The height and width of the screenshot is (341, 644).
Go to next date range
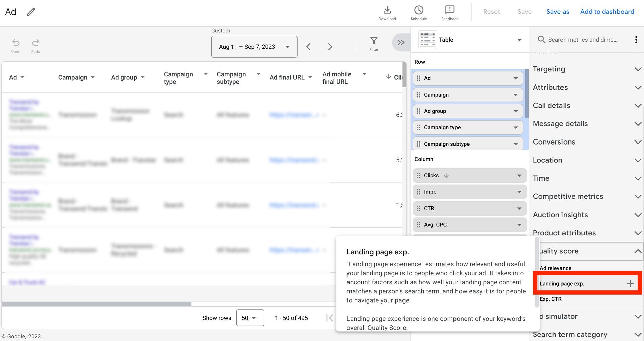pyautogui.click(x=330, y=47)
